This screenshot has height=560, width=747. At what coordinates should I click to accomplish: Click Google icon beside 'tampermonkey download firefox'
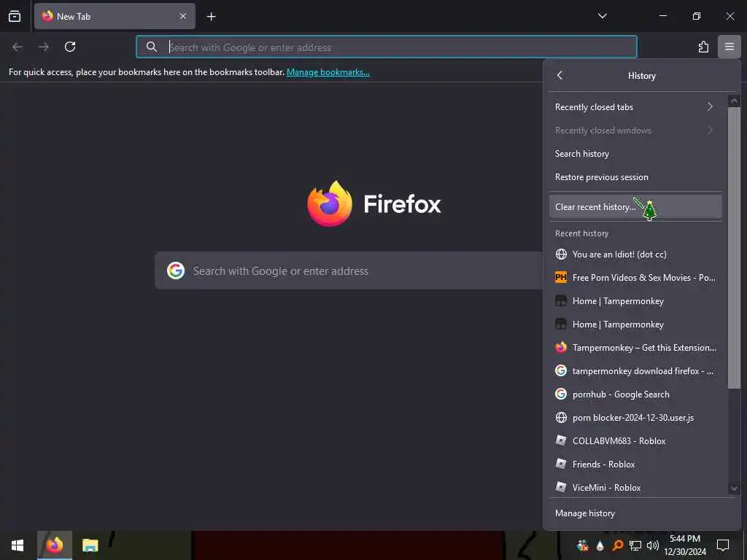click(561, 371)
